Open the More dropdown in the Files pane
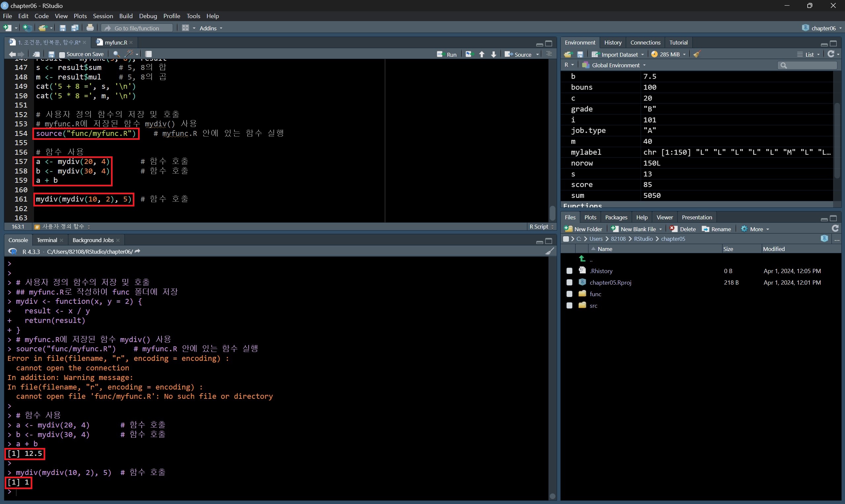The width and height of the screenshot is (845, 504). point(755,229)
